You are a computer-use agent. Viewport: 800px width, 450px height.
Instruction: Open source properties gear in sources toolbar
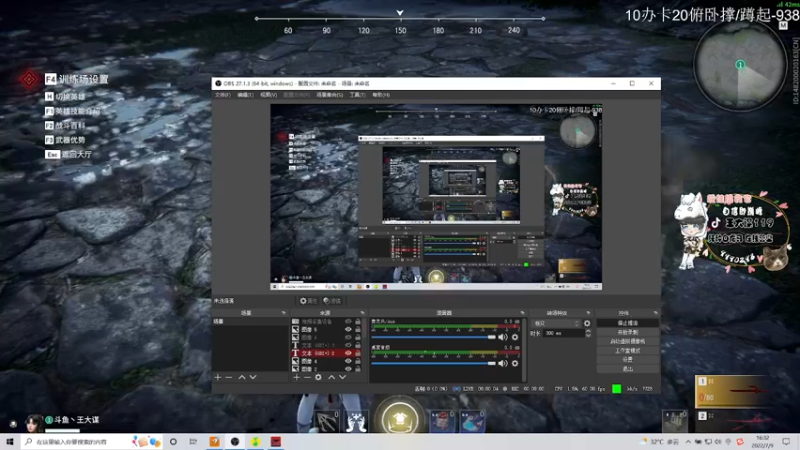(318, 377)
